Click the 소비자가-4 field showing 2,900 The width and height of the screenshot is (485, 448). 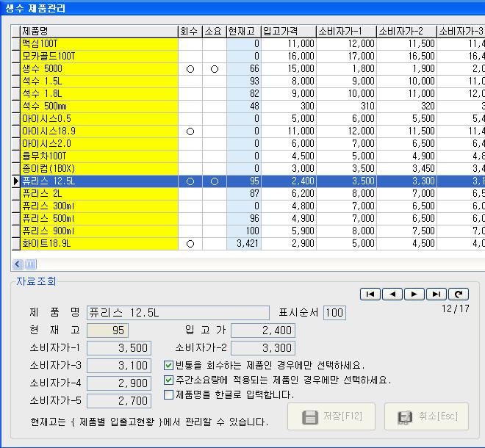pyautogui.click(x=119, y=383)
